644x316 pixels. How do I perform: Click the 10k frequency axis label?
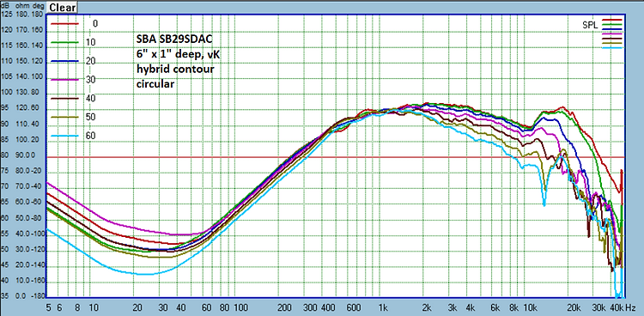point(532,307)
